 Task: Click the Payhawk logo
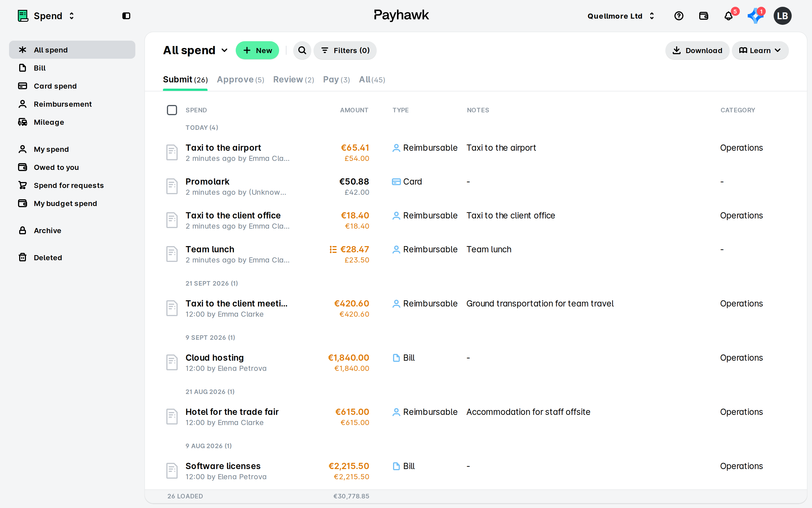(x=401, y=15)
